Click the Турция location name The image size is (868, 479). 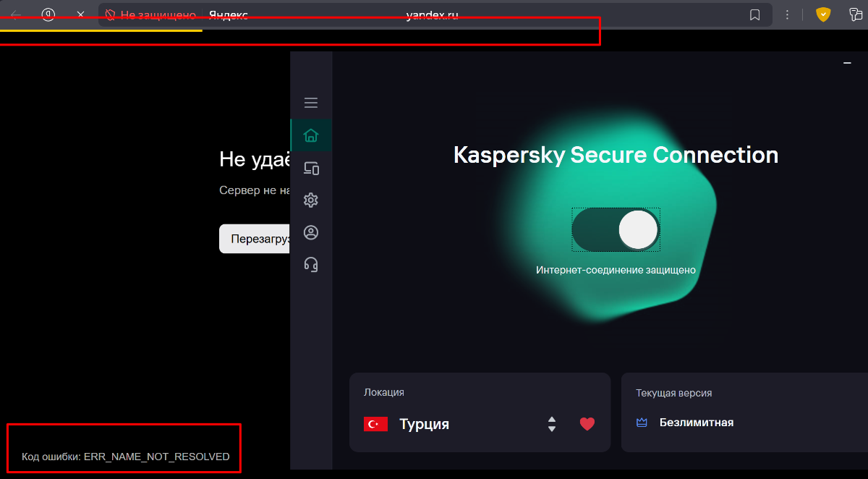[424, 424]
